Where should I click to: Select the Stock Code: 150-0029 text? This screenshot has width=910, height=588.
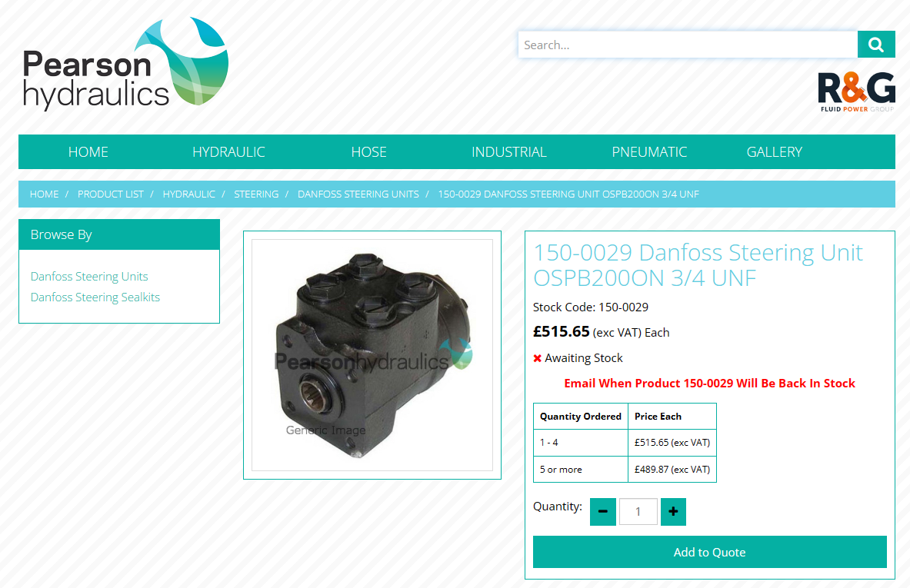[590, 307]
